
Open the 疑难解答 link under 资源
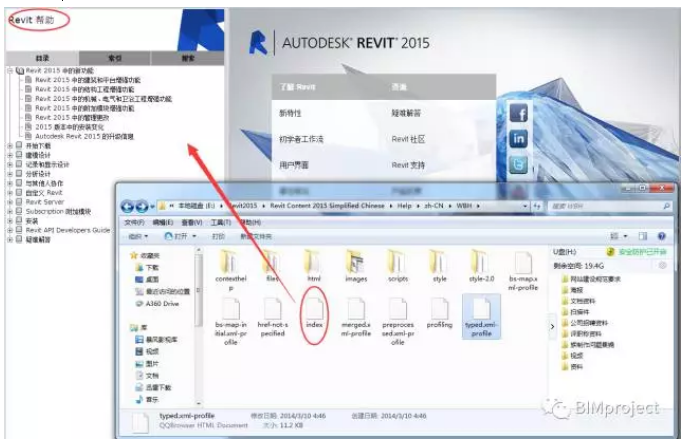pos(406,113)
